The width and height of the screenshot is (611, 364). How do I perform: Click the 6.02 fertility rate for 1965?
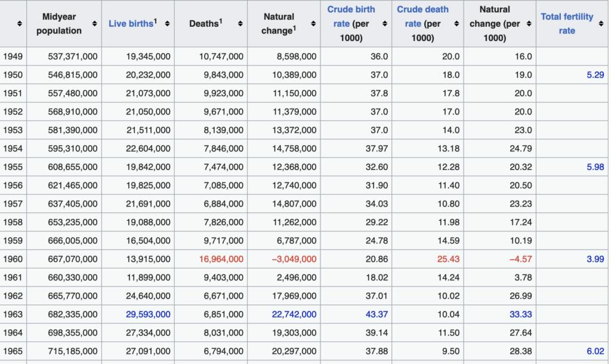pyautogui.click(x=595, y=351)
